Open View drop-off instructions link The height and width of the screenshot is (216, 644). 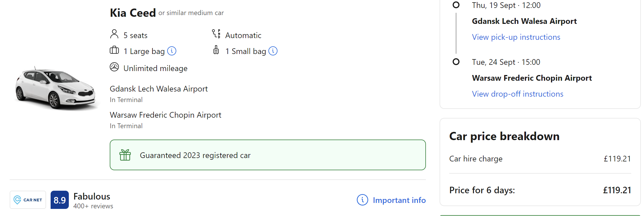(517, 94)
